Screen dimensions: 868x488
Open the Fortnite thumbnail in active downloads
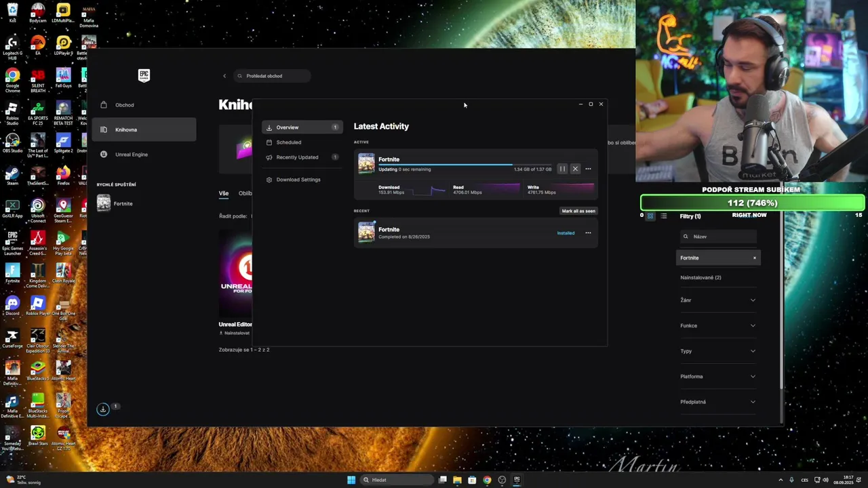pyautogui.click(x=366, y=163)
